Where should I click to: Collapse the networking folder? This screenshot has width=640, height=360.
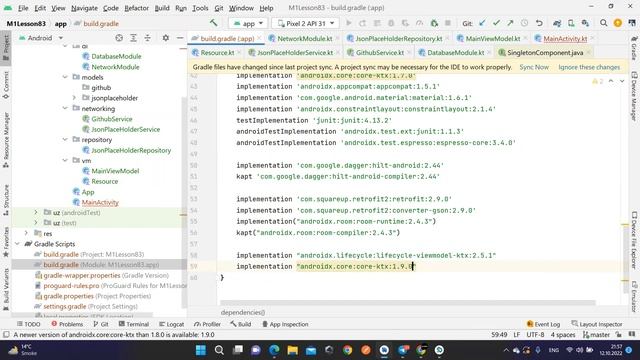coord(65,108)
